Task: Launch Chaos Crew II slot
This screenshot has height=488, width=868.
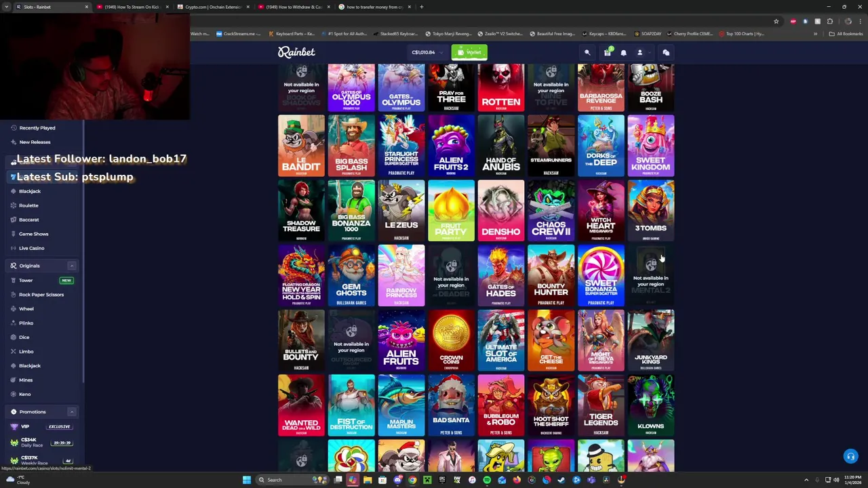Action: coord(551,211)
